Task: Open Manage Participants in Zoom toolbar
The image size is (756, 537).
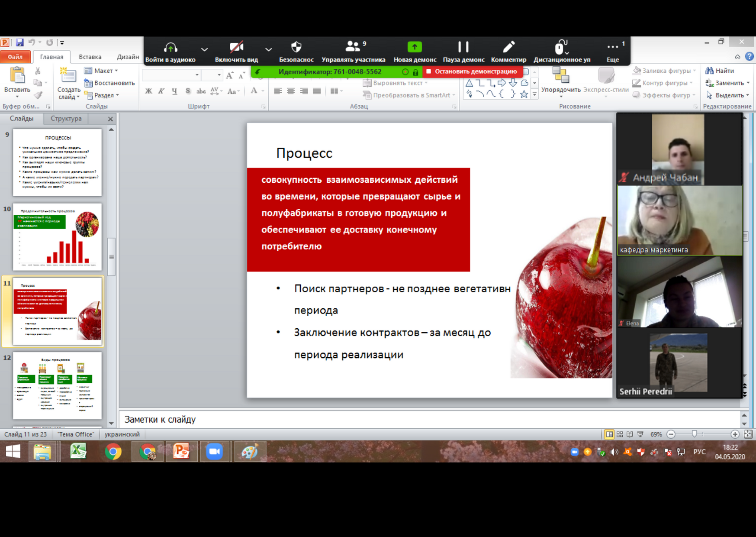Action: coord(353,47)
